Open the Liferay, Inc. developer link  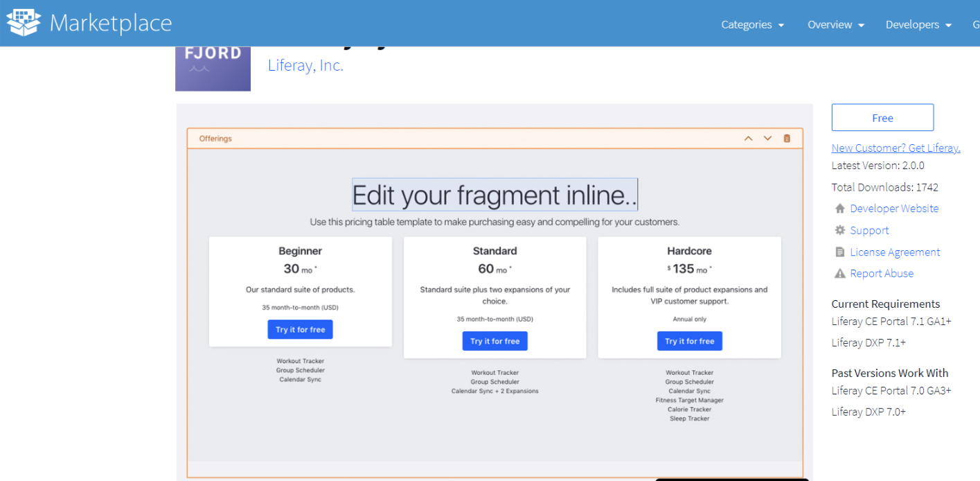(305, 66)
